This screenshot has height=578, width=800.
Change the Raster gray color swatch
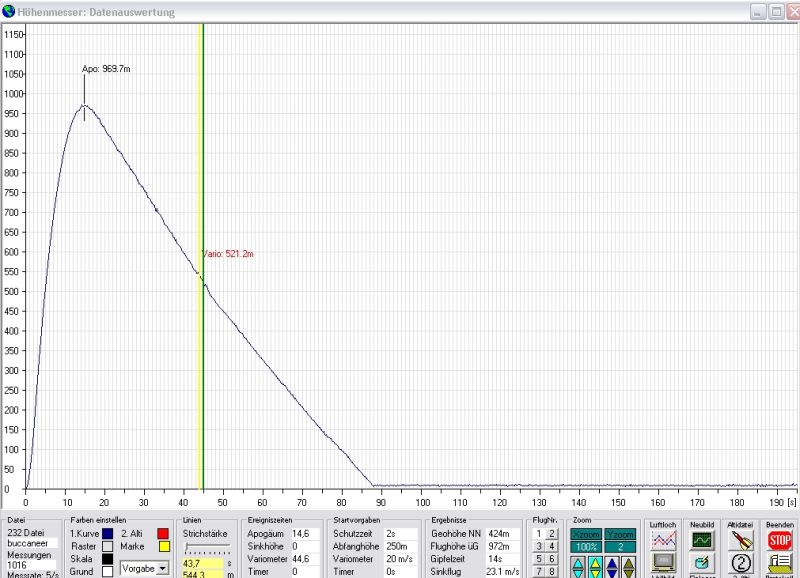pos(108,546)
